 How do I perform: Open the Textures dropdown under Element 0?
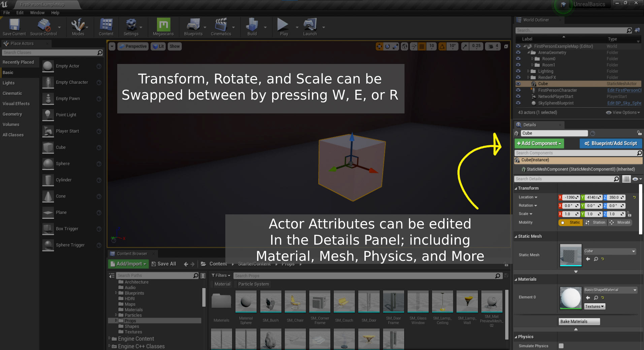coord(594,307)
